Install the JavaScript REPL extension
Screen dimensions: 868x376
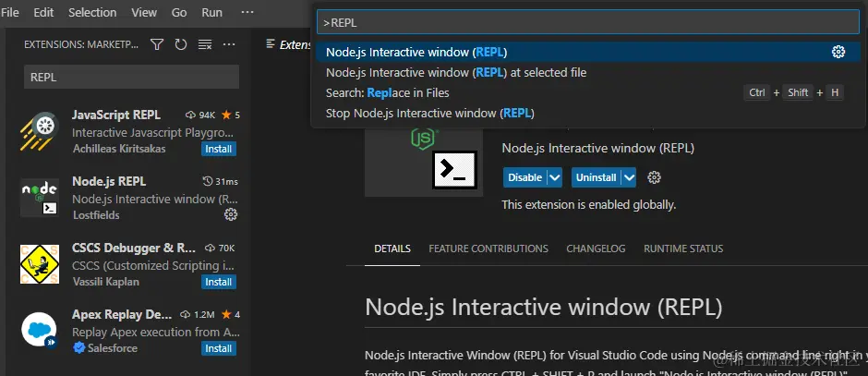219,149
